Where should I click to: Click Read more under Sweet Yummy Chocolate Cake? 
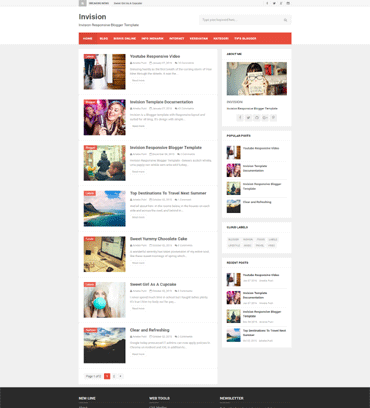[138, 263]
